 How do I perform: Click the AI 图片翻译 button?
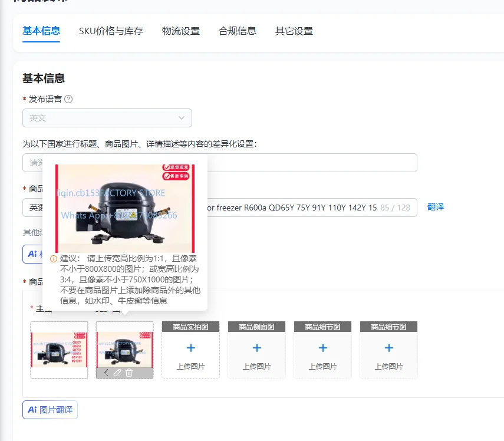coord(50,410)
